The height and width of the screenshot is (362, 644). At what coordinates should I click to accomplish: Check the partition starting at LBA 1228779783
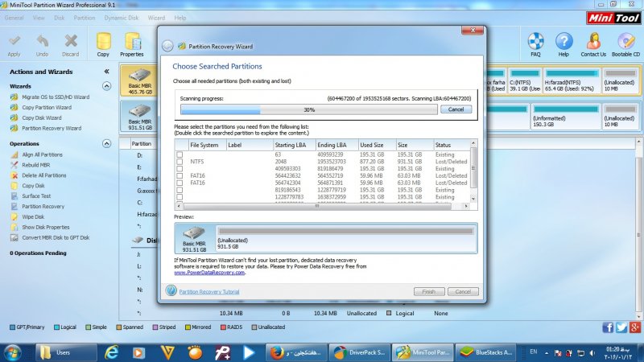point(180,197)
